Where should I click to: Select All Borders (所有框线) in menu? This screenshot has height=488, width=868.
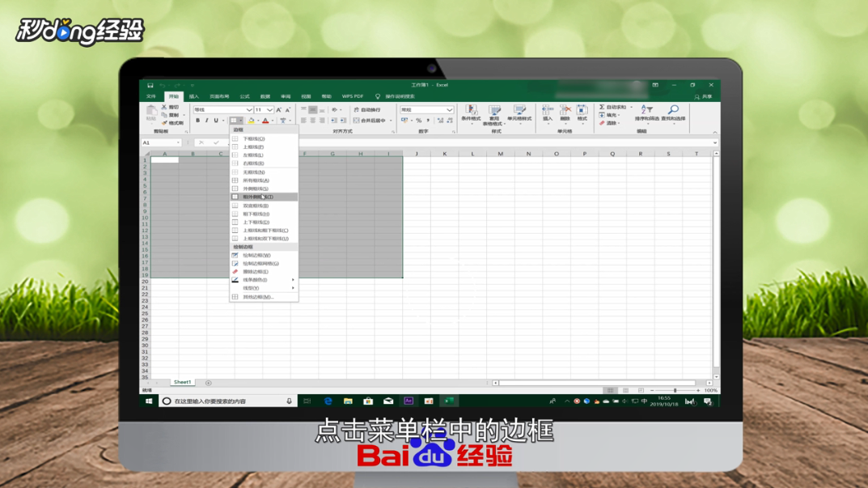264,180
